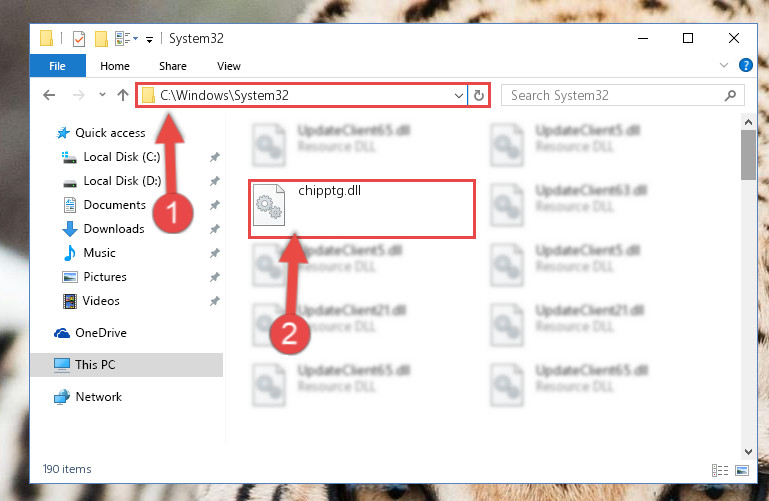
Task: Open the view layout icon in quick toolbar
Action: (123, 38)
